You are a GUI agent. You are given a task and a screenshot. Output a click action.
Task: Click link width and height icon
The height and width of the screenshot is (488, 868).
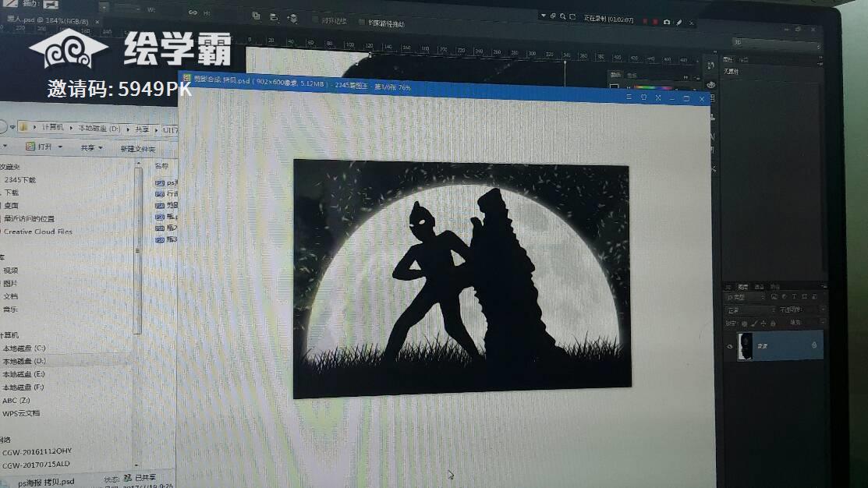click(x=193, y=12)
